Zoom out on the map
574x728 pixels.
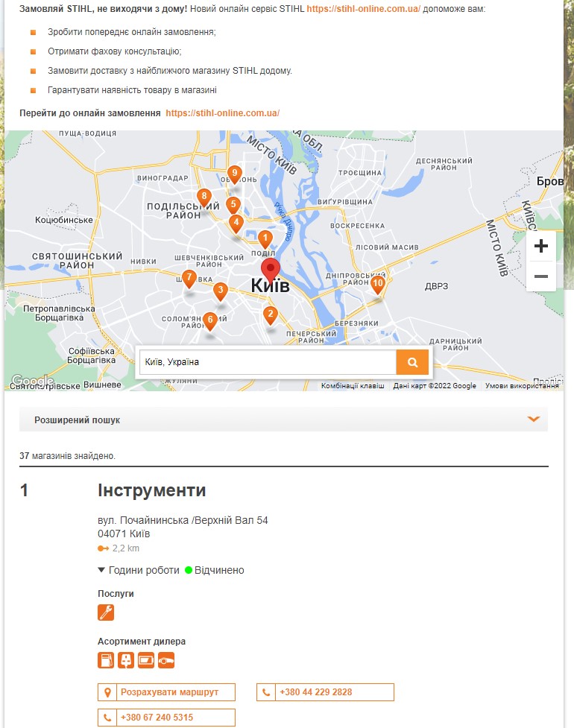[x=541, y=276]
